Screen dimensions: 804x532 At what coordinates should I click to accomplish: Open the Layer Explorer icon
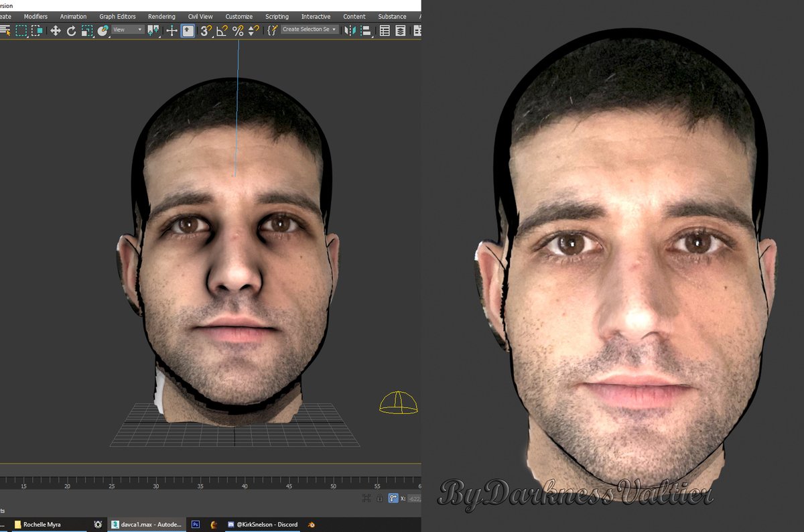pyautogui.click(x=400, y=30)
